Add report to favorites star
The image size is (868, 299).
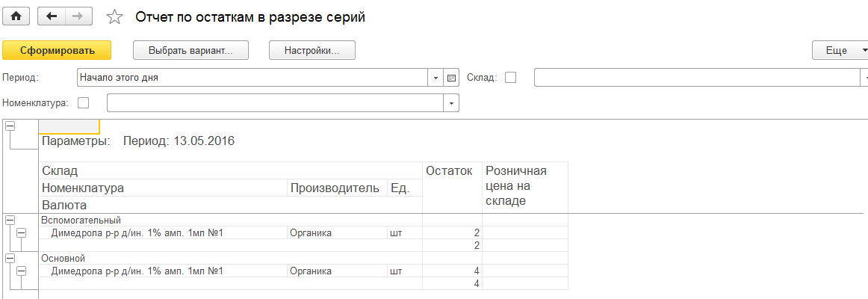[114, 17]
